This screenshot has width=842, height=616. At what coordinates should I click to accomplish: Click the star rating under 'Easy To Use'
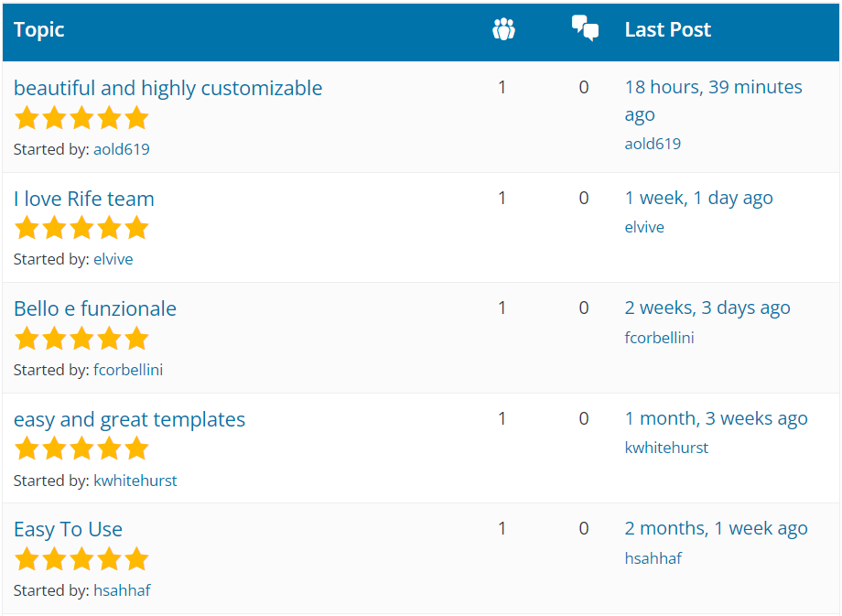[81, 559]
